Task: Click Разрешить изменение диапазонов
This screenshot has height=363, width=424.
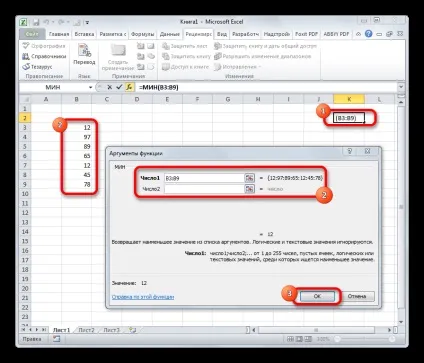Action: tap(263, 56)
